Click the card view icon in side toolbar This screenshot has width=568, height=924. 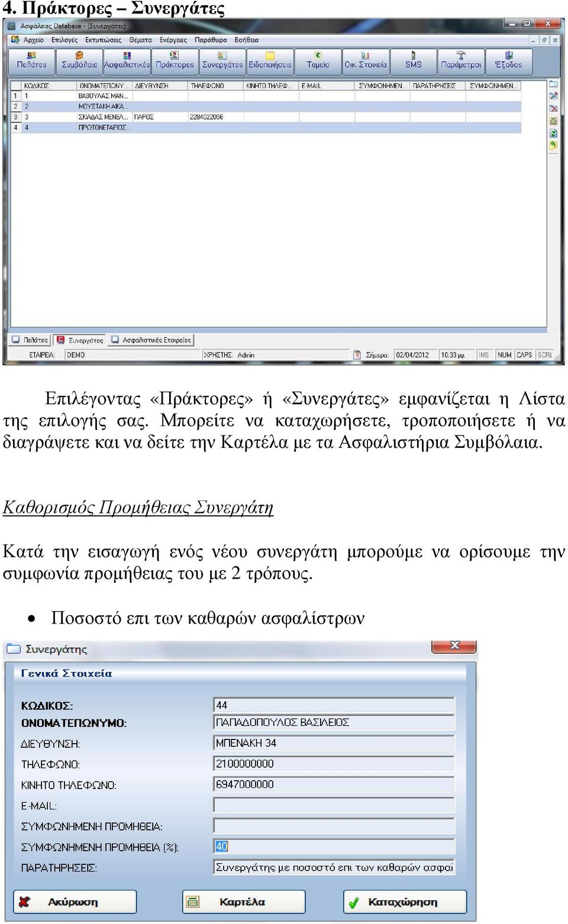[553, 121]
